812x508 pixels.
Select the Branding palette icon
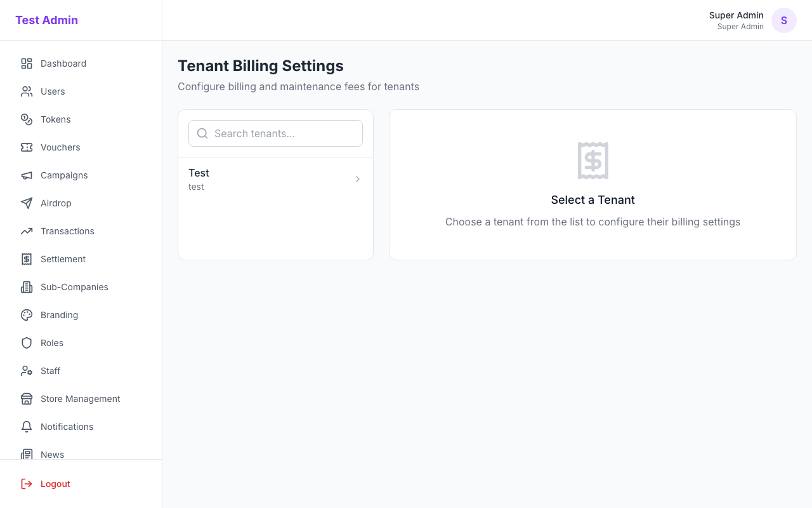26,315
